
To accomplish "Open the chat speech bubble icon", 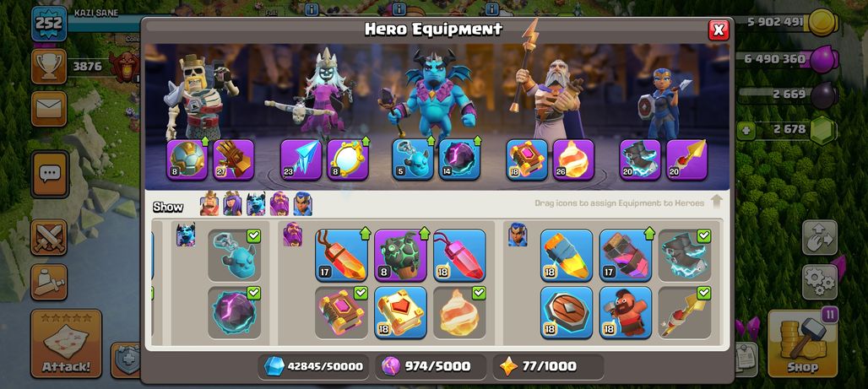I will [50, 174].
